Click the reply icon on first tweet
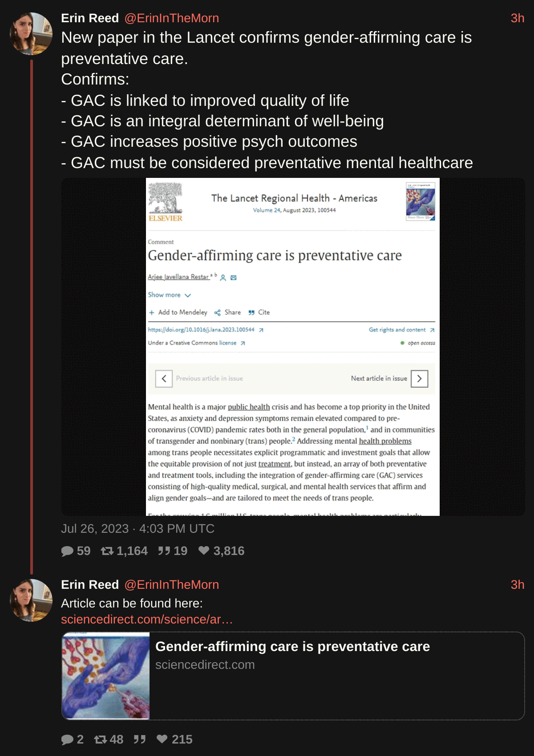 pos(68,551)
